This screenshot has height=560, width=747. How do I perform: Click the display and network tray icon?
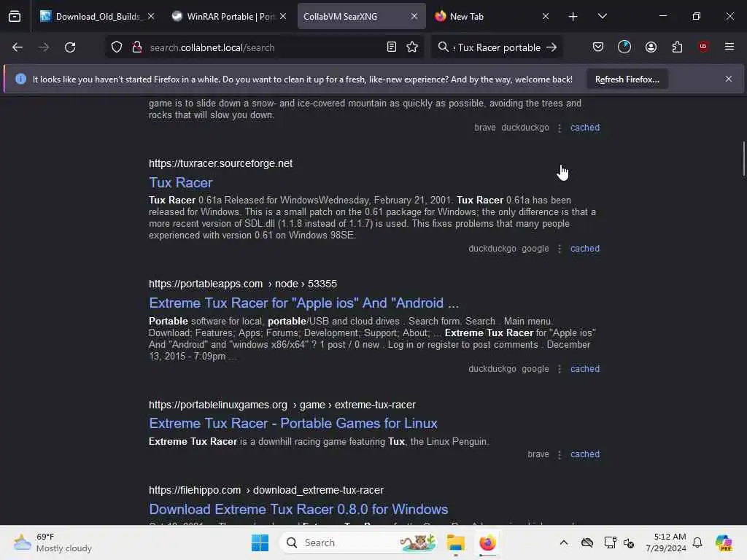(x=609, y=542)
